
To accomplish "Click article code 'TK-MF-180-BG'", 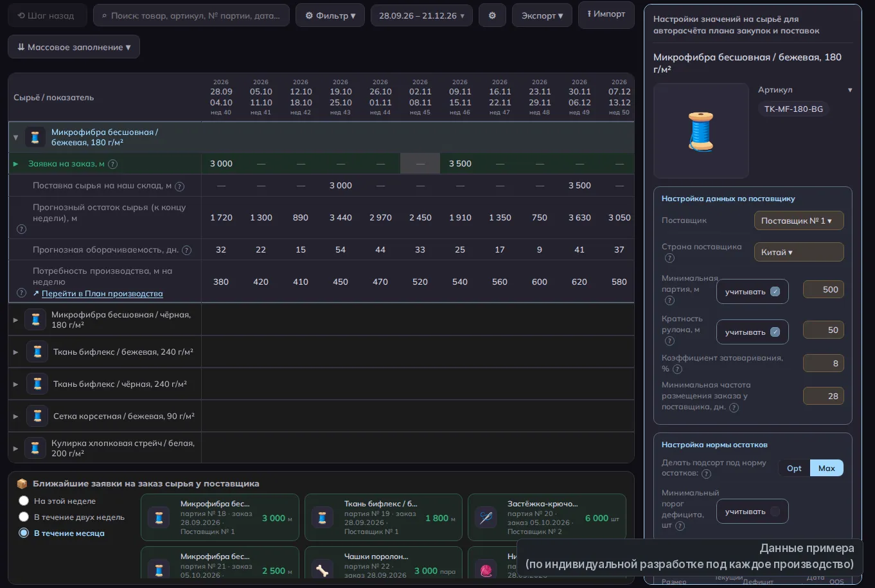I will tap(793, 109).
